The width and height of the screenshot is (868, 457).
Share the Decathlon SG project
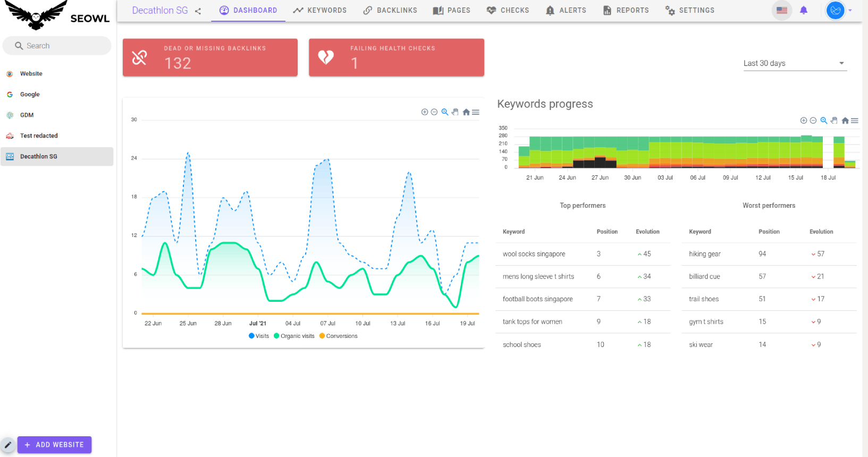click(x=198, y=11)
